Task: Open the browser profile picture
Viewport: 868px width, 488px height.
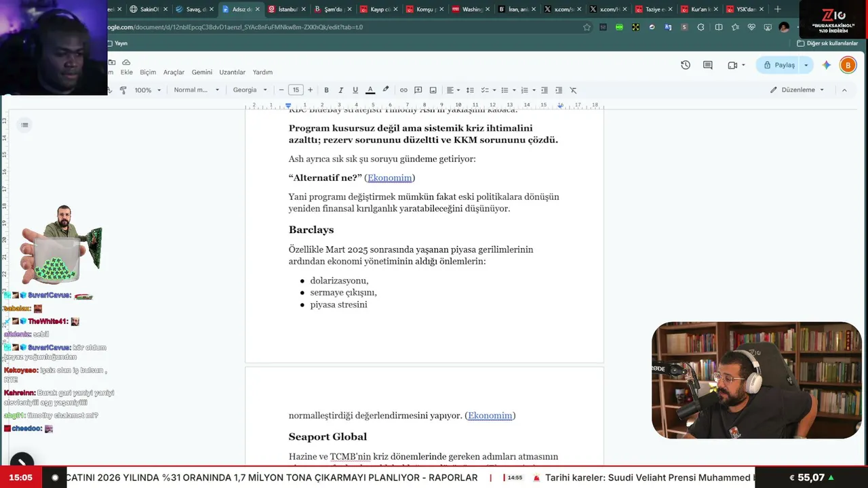Action: 784,27
